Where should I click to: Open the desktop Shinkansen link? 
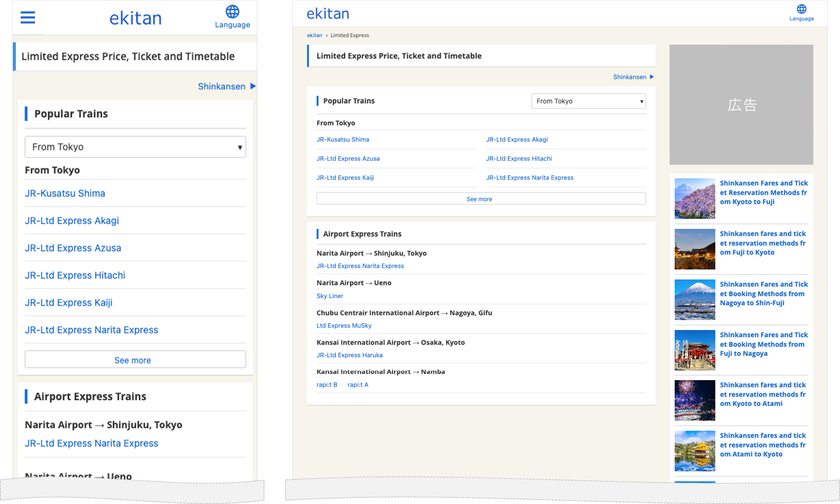(633, 77)
